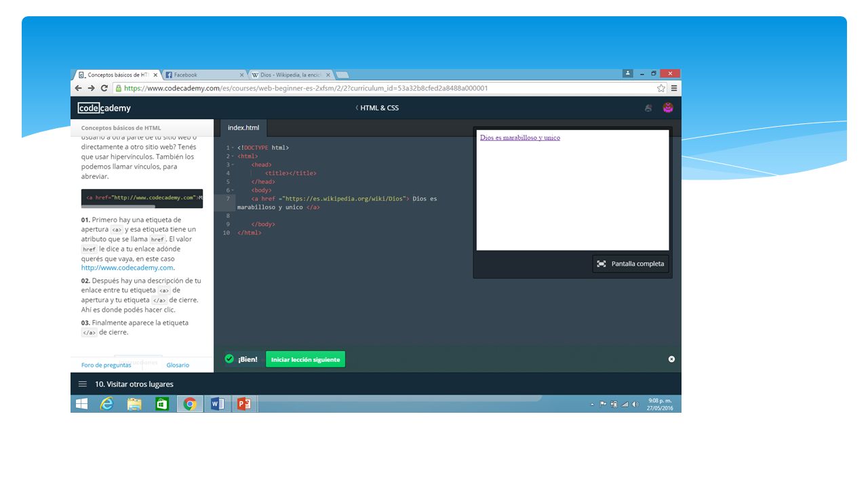Click the Chrome taskbar icon
868x488 pixels.
[190, 404]
